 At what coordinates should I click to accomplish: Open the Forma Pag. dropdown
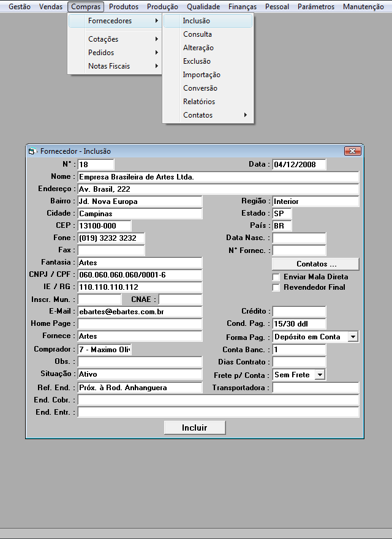(353, 337)
